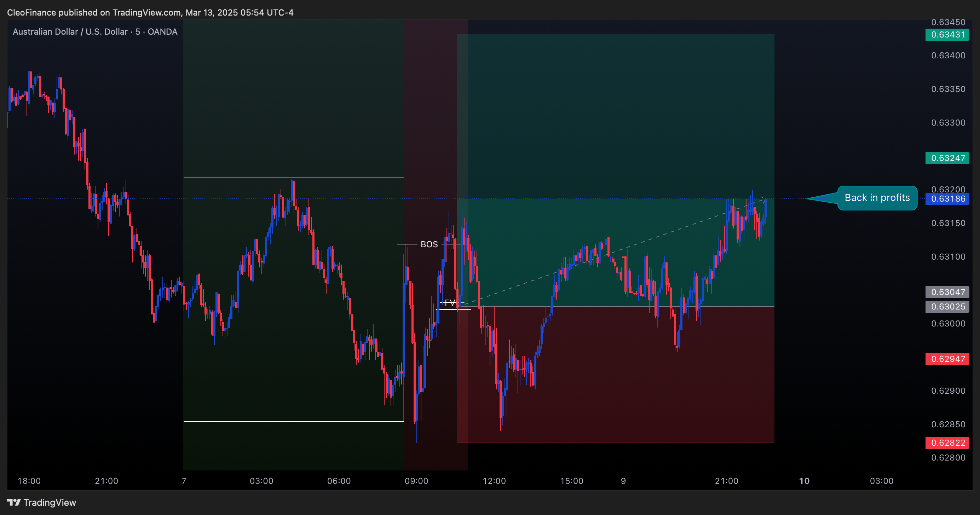The width and height of the screenshot is (980, 515).
Task: Click the green target price tag 0.63431
Action: click(x=947, y=35)
